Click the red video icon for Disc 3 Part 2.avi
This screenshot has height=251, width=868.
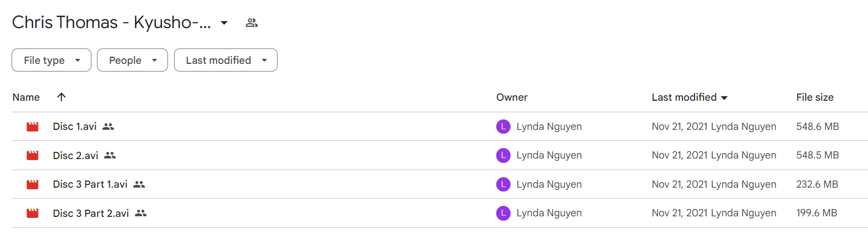32,213
